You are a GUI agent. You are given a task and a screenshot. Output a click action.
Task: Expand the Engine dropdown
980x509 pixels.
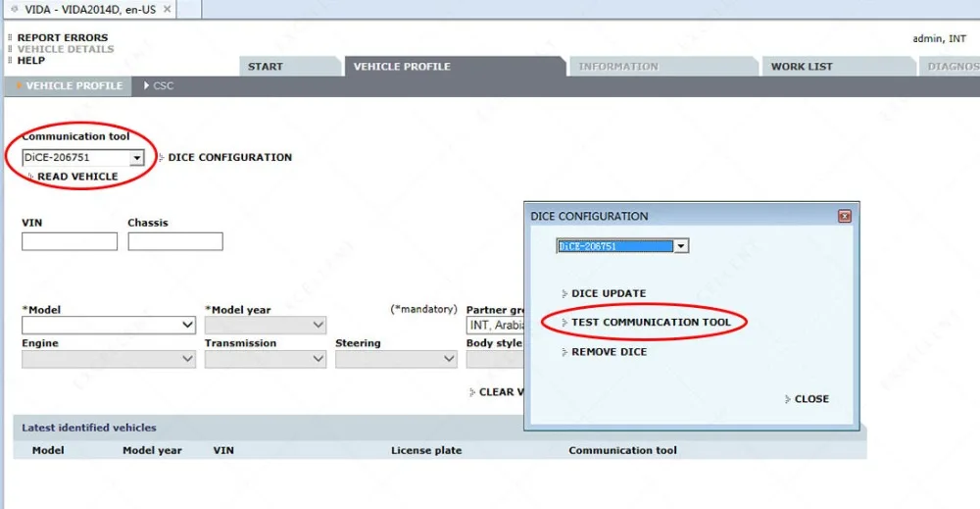coord(109,358)
